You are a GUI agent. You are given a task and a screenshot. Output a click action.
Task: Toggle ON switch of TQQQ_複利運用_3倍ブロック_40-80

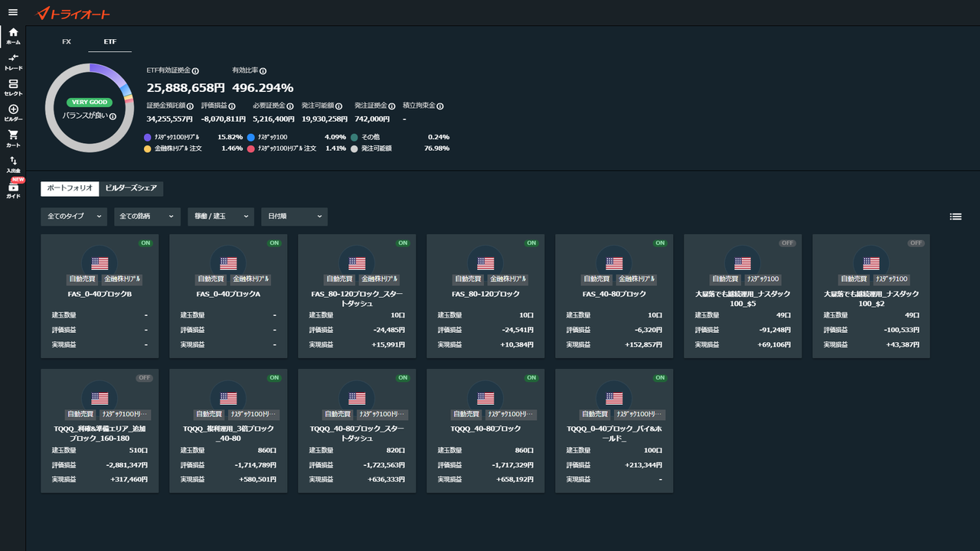click(x=274, y=377)
